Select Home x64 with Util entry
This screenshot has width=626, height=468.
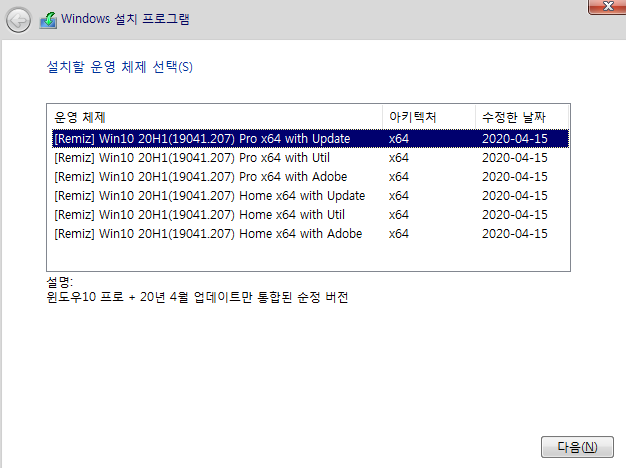point(310,214)
